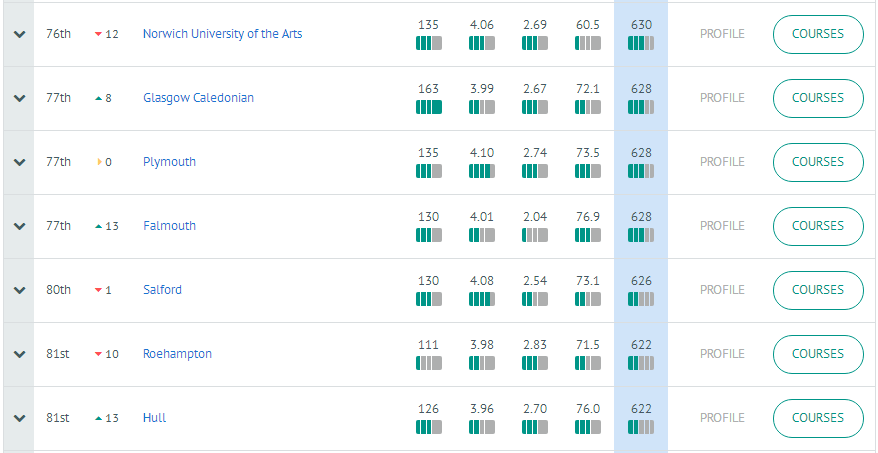
Task: Click the bar indicator under Plymouth's 4.10
Action: [481, 171]
